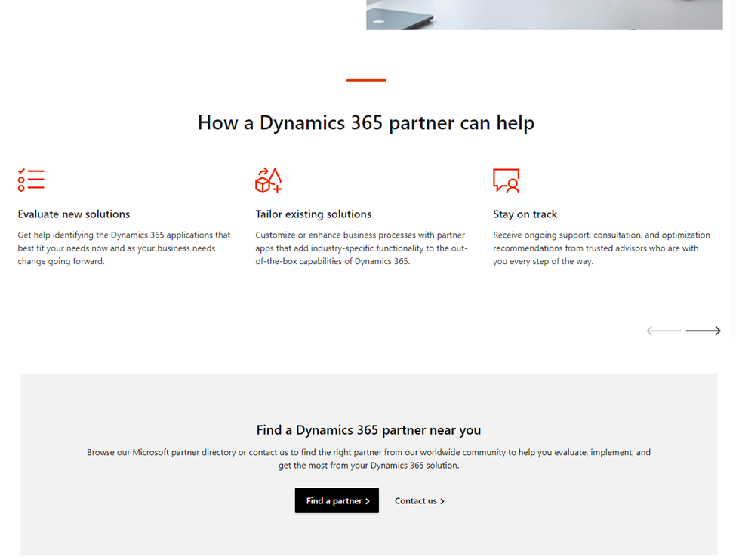Click the cube and shapes icon for Tailor solutions
Screen dimensions: 736x560
click(268, 180)
